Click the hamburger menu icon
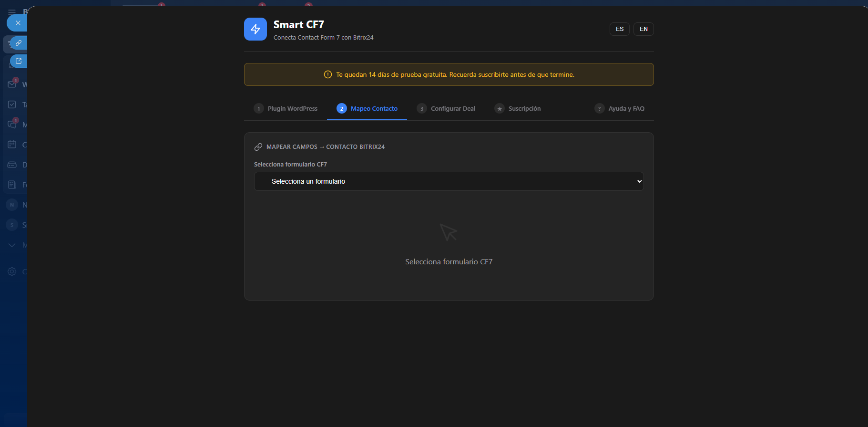 [12, 12]
